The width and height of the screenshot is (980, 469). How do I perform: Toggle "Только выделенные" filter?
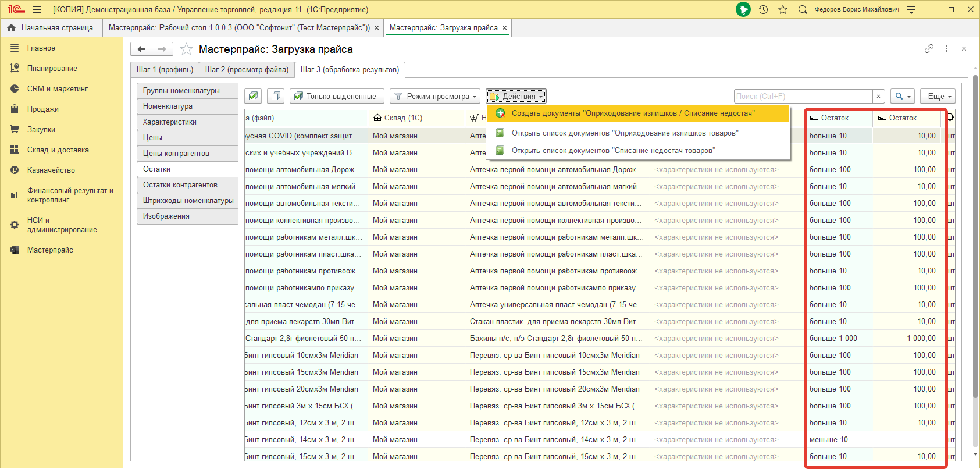[336, 96]
